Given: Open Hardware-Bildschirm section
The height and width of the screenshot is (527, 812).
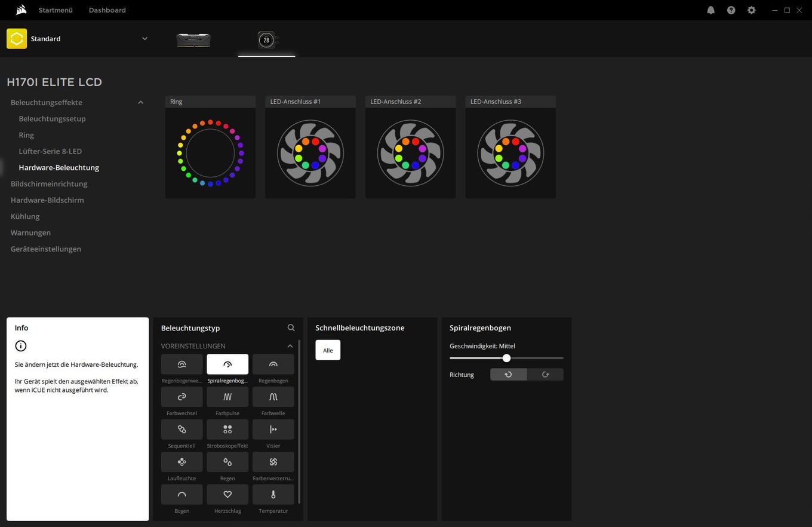Looking at the screenshot, I should 47,200.
